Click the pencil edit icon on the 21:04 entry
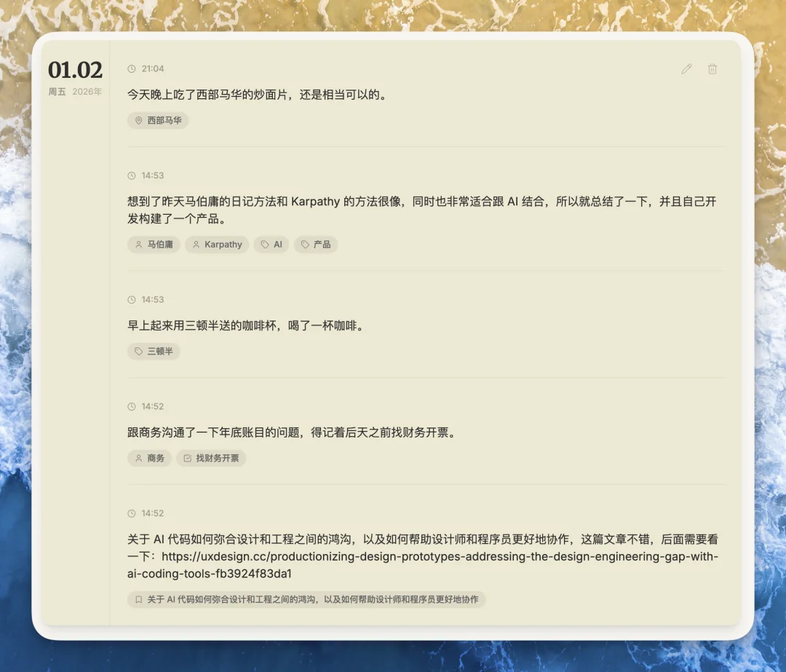The image size is (786, 672). click(x=686, y=68)
